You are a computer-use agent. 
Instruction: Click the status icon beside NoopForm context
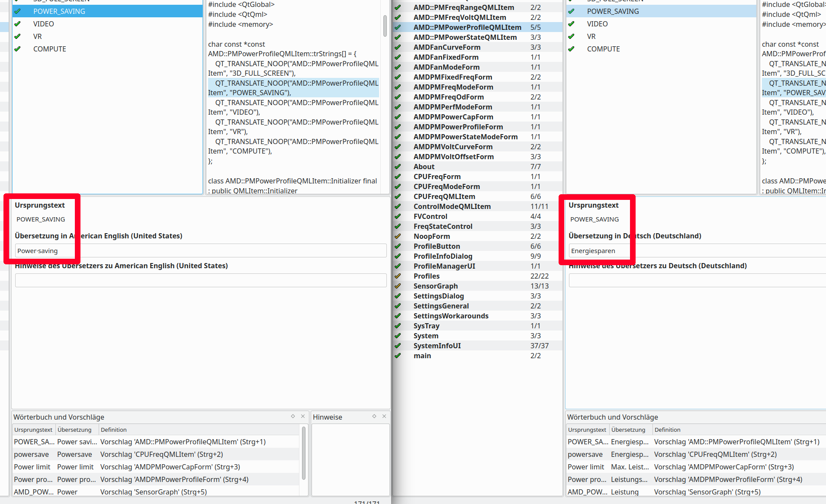coord(398,236)
